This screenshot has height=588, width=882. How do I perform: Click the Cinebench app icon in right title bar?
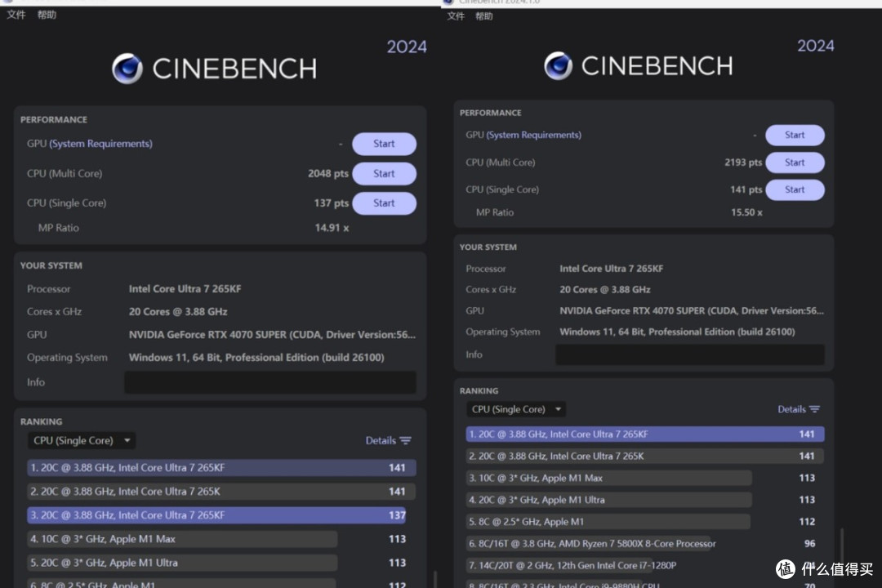tap(448, 2)
